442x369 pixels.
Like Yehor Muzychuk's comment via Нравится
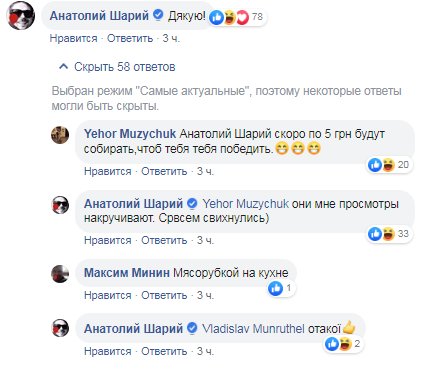108,171
